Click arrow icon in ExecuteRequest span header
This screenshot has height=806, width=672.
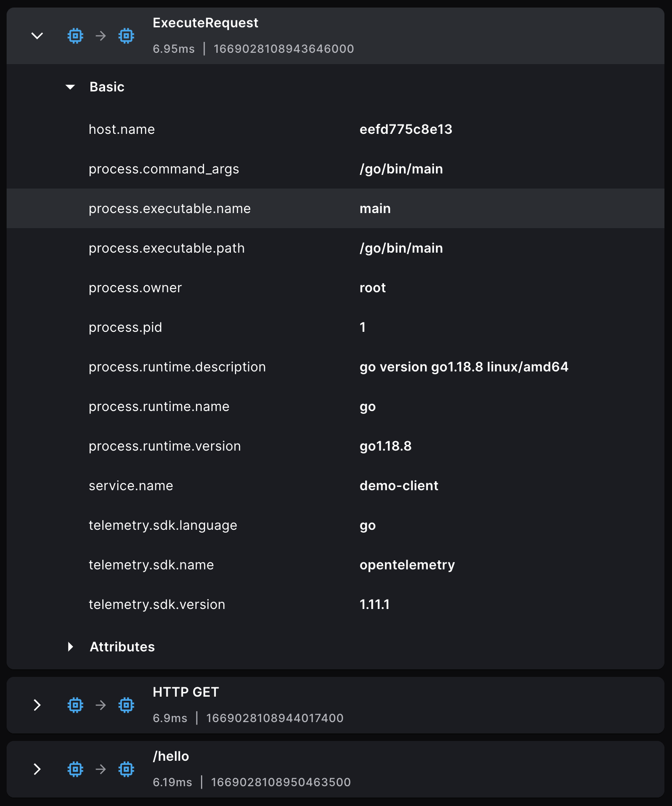[101, 36]
